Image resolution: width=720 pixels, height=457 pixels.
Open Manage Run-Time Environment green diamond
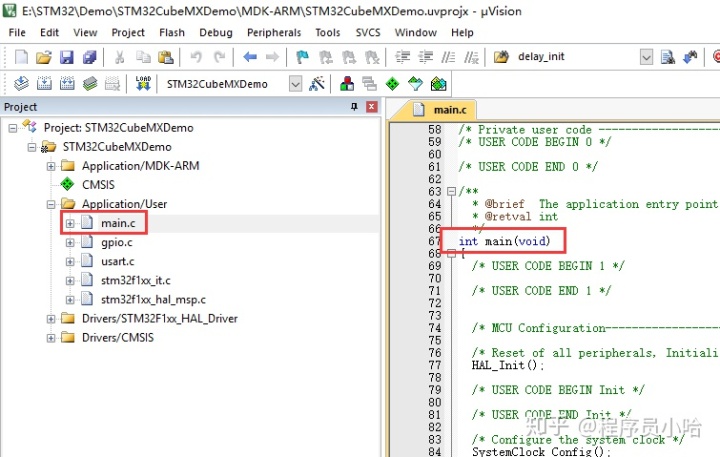[x=392, y=84]
